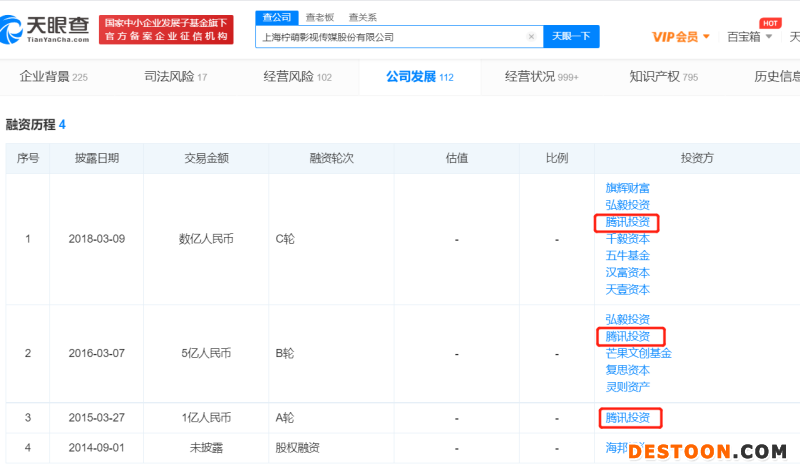Open the 五牛基金 investor link
Screen dimensions: 800x474
[627, 256]
